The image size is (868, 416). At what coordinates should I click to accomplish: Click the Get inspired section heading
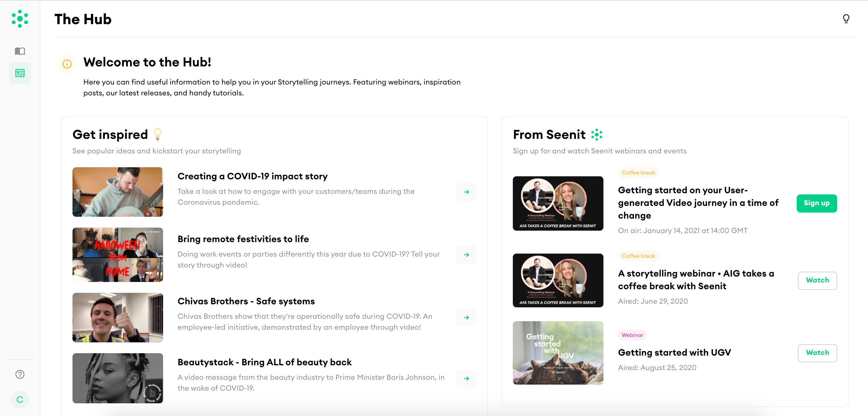pyautogui.click(x=110, y=134)
